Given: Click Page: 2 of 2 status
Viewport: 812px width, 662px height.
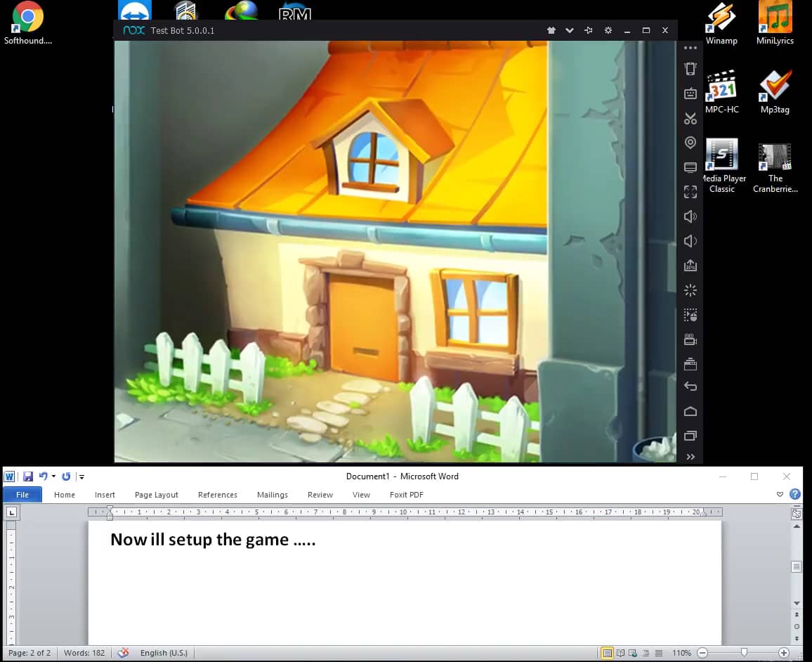Looking at the screenshot, I should click(30, 653).
